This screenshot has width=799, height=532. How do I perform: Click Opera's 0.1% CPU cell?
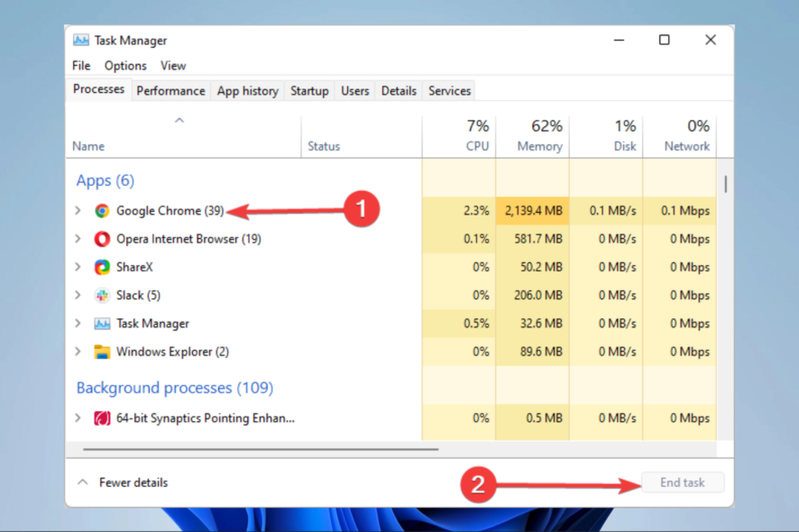click(x=459, y=239)
